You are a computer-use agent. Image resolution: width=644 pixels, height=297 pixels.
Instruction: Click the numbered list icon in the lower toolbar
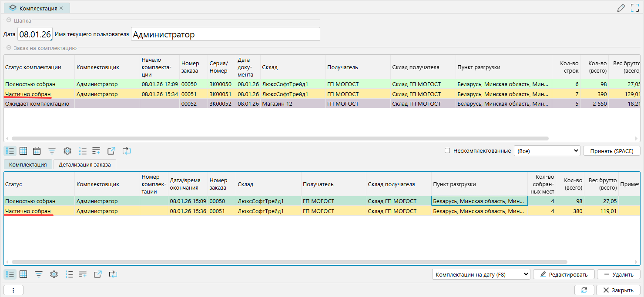pos(69,274)
